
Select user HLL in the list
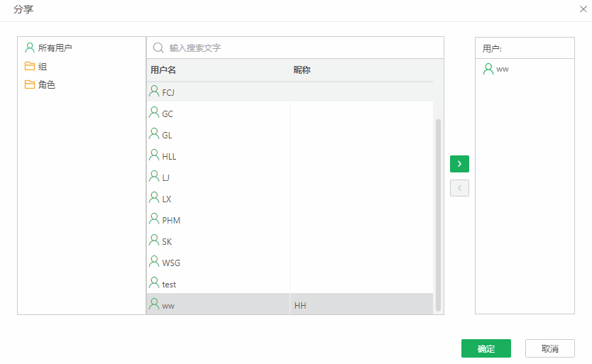[x=290, y=156]
